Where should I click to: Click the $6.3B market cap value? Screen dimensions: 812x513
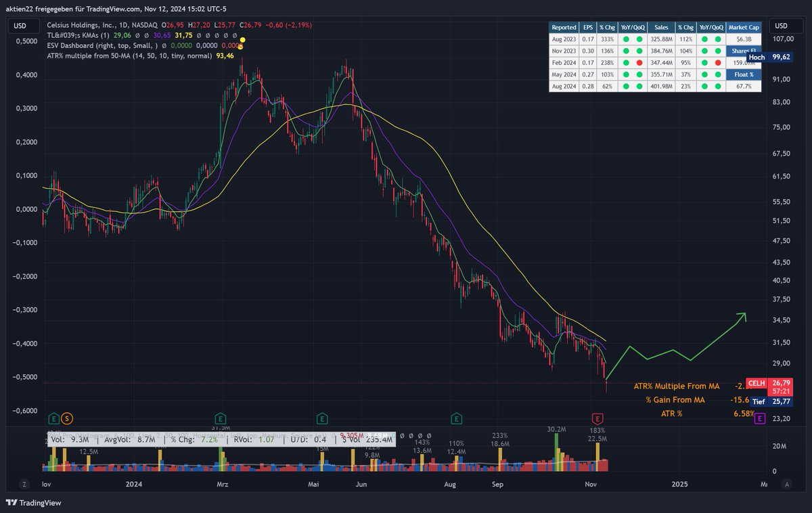tap(744, 39)
